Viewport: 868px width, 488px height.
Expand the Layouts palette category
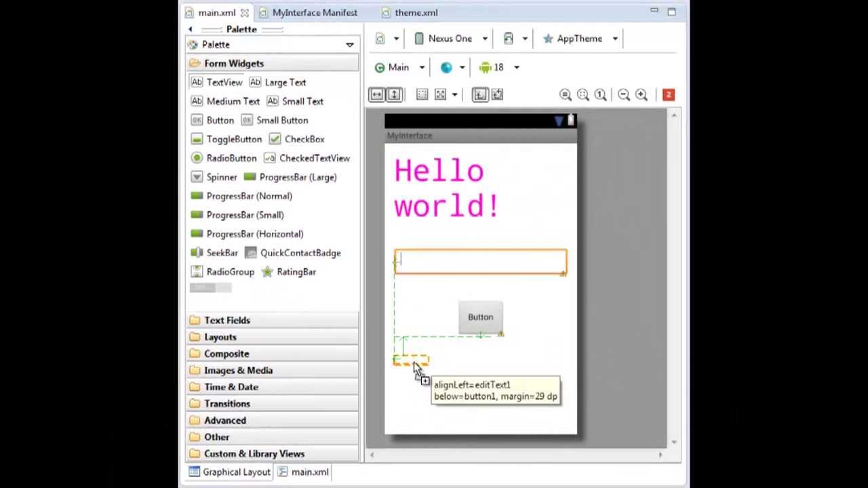tap(273, 337)
